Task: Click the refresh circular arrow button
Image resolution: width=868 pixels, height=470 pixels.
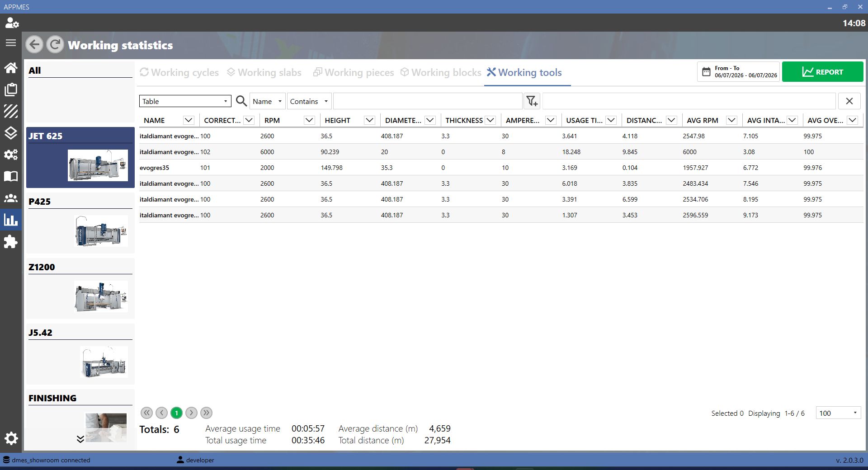Action: click(x=55, y=45)
